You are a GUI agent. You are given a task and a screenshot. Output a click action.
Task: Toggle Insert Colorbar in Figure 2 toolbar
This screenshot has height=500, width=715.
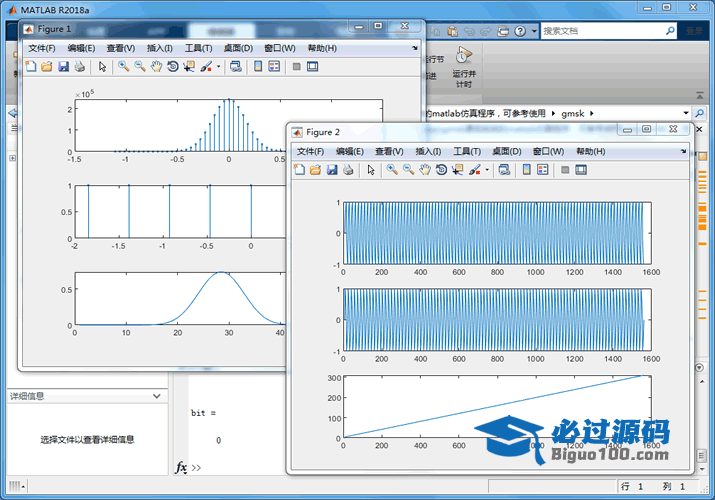(526, 170)
